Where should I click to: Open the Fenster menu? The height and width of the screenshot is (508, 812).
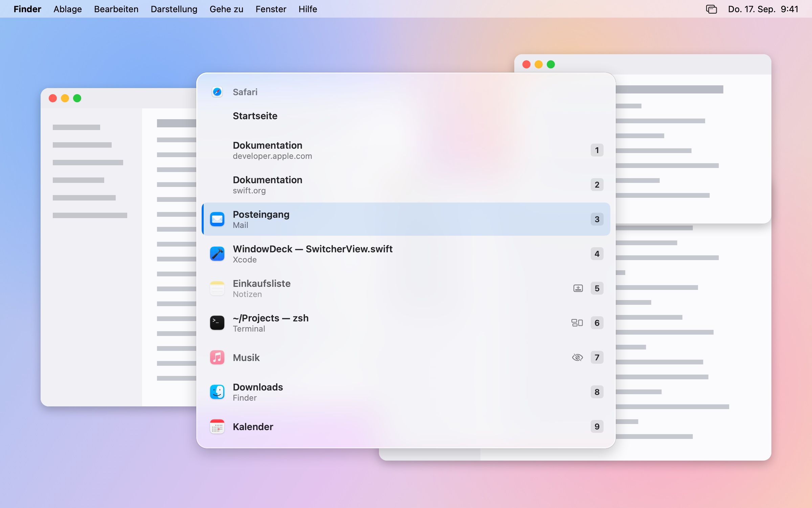tap(271, 9)
